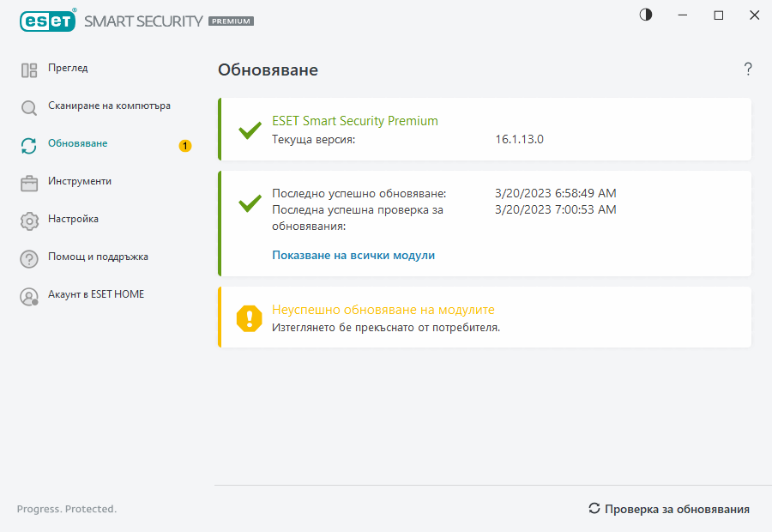This screenshot has height=532, width=772.
Task: Toggle the contrast theme icon in title bar
Action: coord(644,15)
